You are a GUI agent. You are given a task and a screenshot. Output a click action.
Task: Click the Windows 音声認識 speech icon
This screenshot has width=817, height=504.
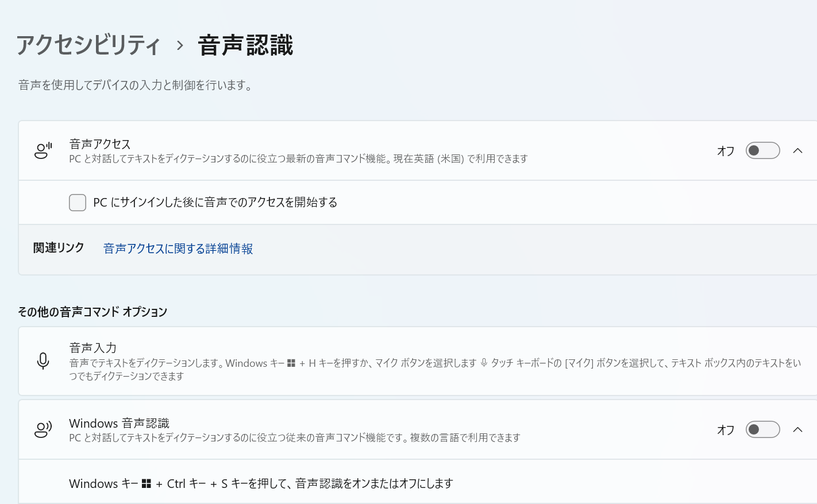43,430
